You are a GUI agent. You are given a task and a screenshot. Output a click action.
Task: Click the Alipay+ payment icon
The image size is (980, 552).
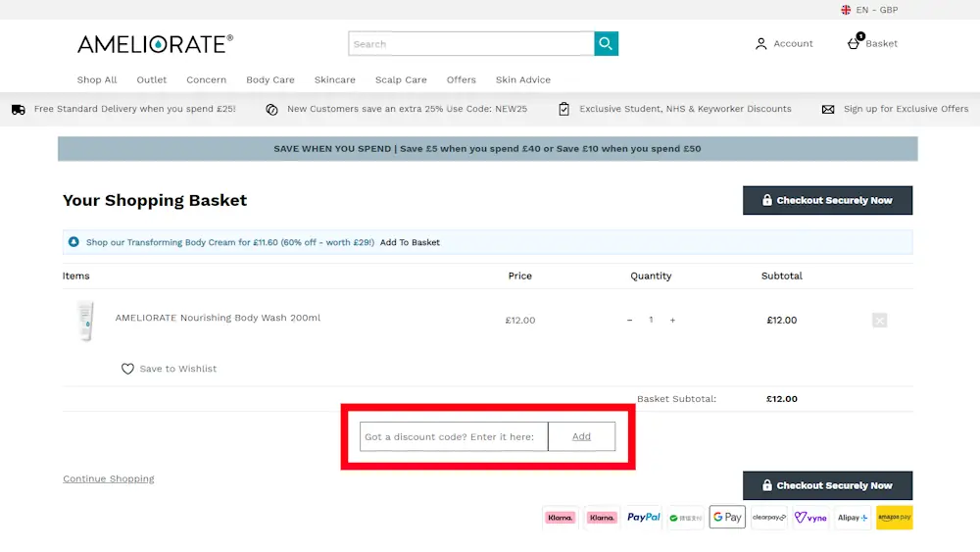(x=853, y=518)
